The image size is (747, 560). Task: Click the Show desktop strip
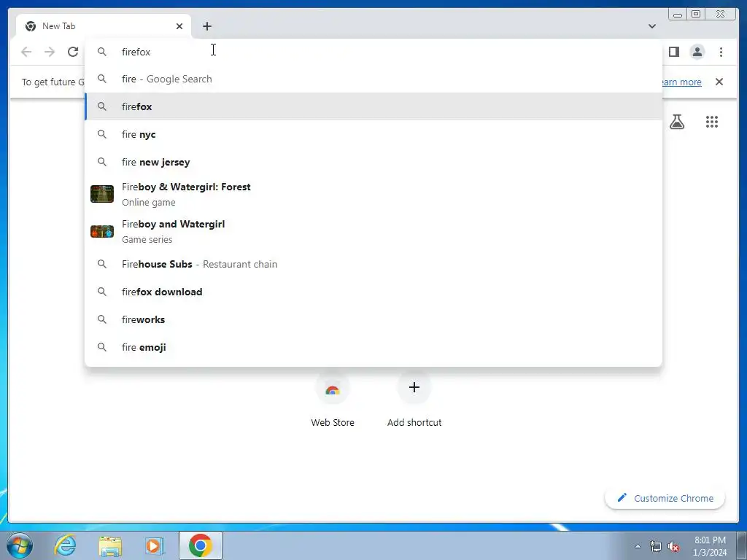(x=742, y=545)
